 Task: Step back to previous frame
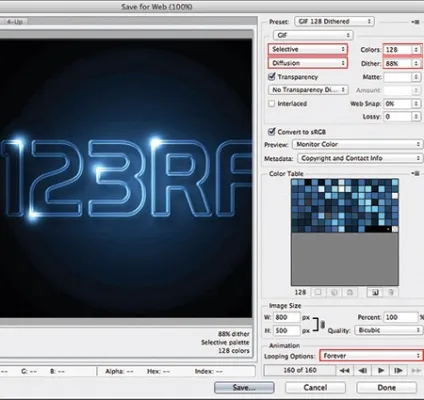pos(363,370)
